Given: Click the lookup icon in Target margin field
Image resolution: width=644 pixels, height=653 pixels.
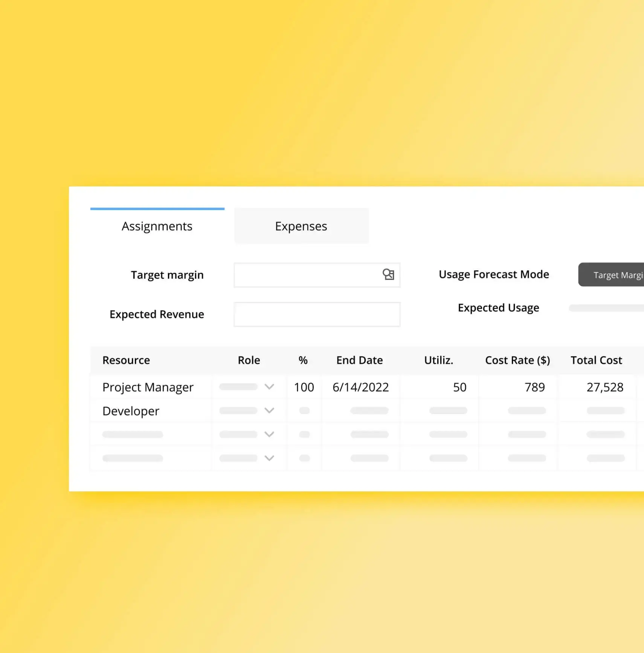Looking at the screenshot, I should click(x=389, y=275).
